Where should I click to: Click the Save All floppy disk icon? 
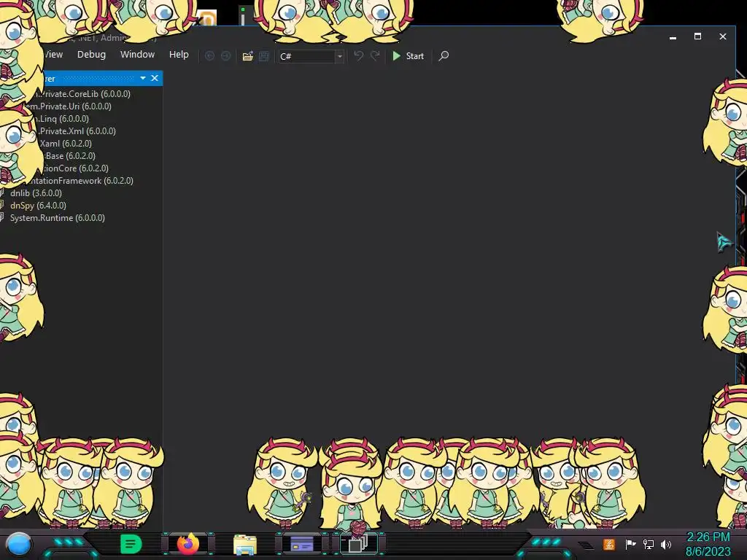264,56
